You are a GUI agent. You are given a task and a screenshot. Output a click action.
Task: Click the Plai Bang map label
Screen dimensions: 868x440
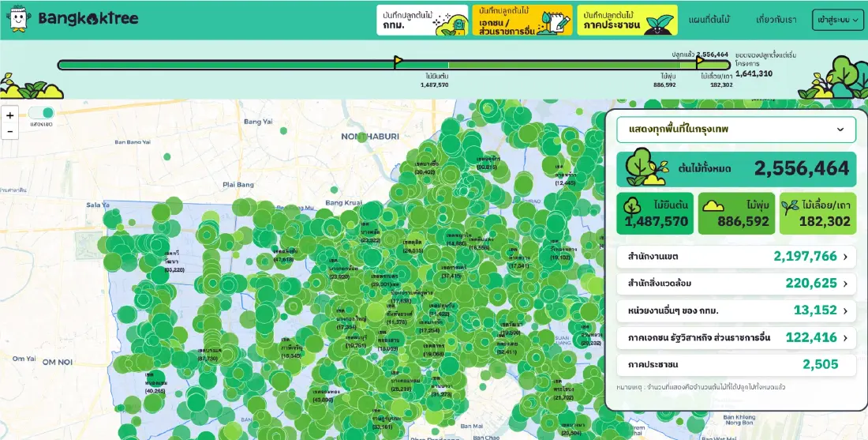[x=238, y=185]
